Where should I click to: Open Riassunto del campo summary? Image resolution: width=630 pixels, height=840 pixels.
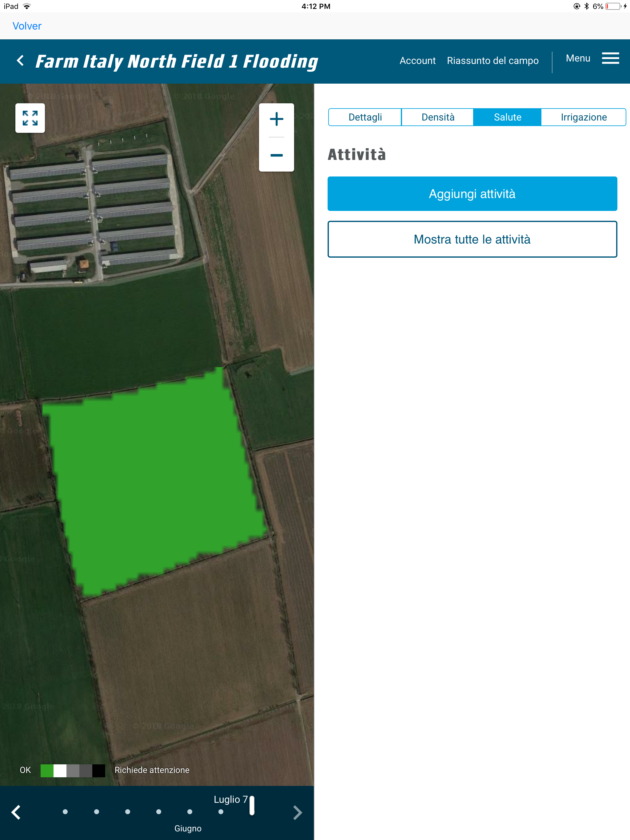coord(492,61)
